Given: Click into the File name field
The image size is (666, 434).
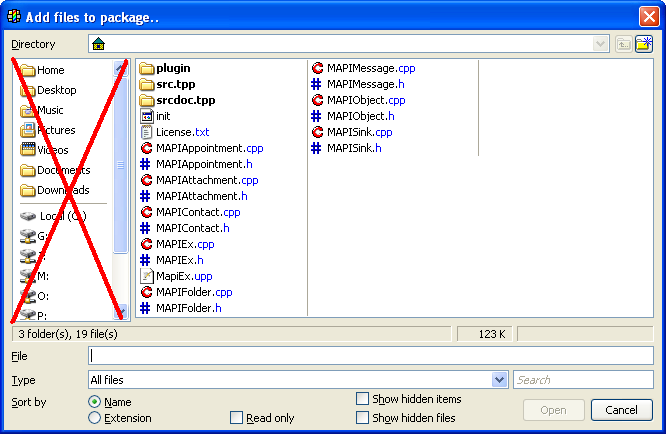Looking at the screenshot, I should click(x=370, y=356).
